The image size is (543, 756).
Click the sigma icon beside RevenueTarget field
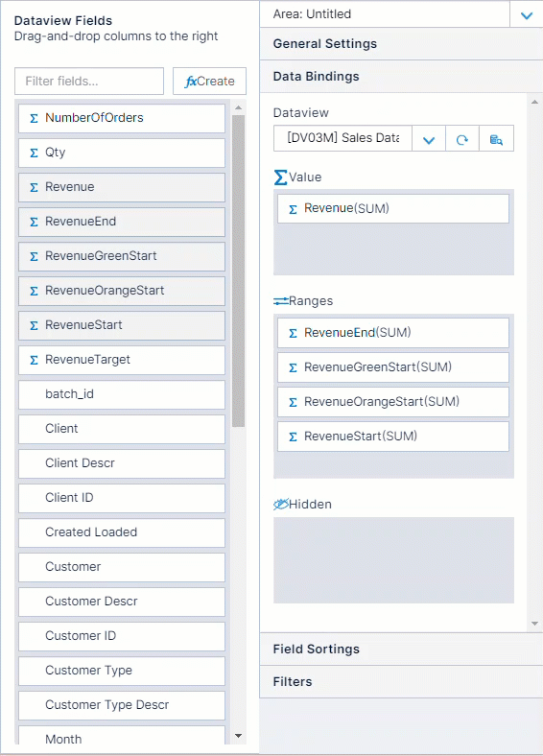34,360
